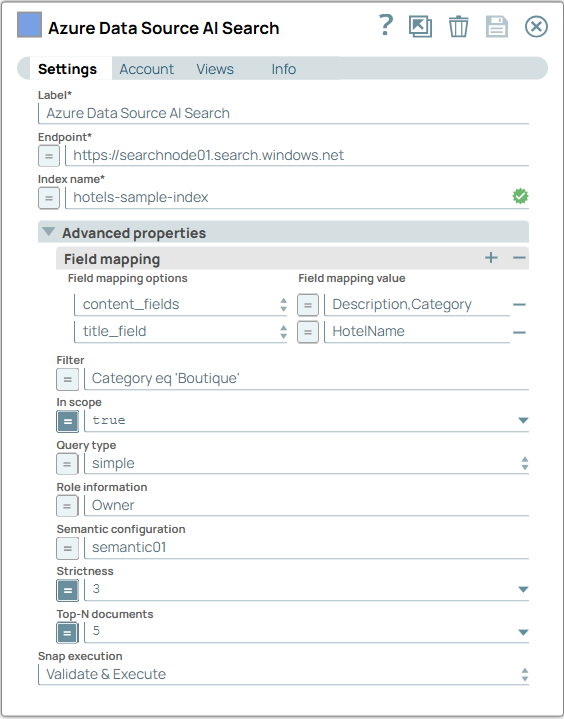Toggle the expression button for Filter
This screenshot has height=719, width=564.
pyautogui.click(x=67, y=379)
